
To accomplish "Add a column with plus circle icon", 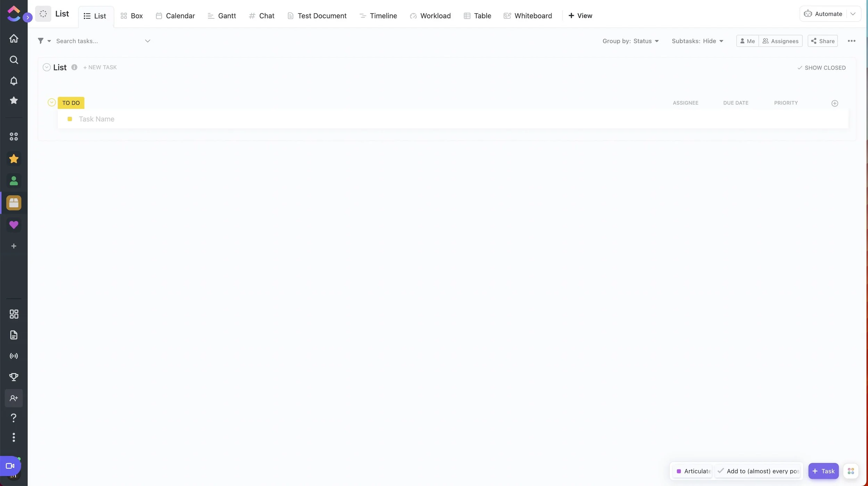I will (x=835, y=103).
